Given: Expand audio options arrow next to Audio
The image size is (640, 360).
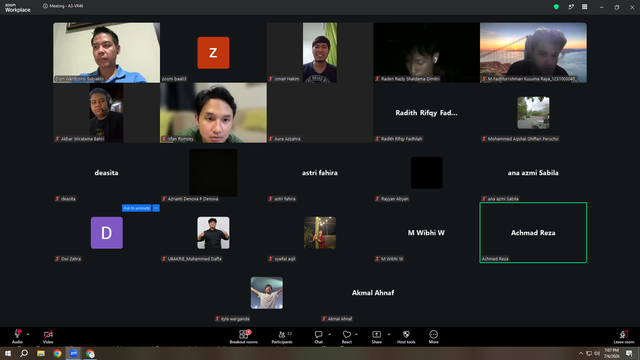Looking at the screenshot, I should coord(28,334).
